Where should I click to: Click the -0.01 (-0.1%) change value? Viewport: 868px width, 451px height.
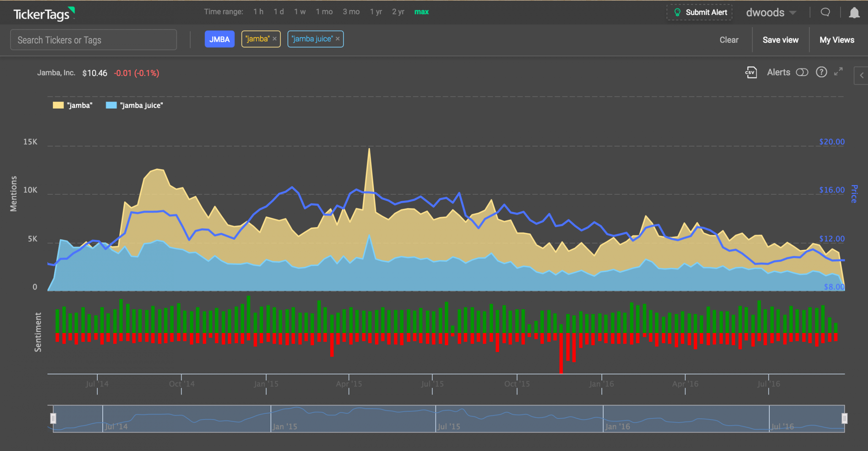click(x=136, y=73)
